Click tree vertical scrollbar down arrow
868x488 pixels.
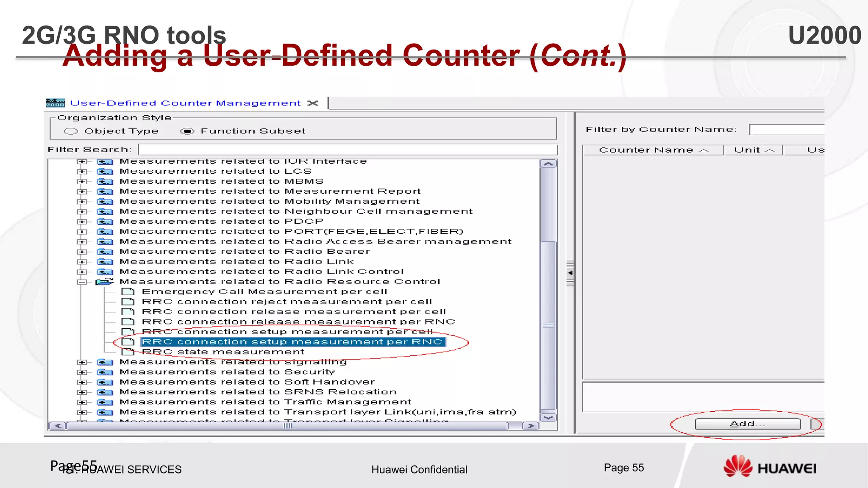point(548,417)
